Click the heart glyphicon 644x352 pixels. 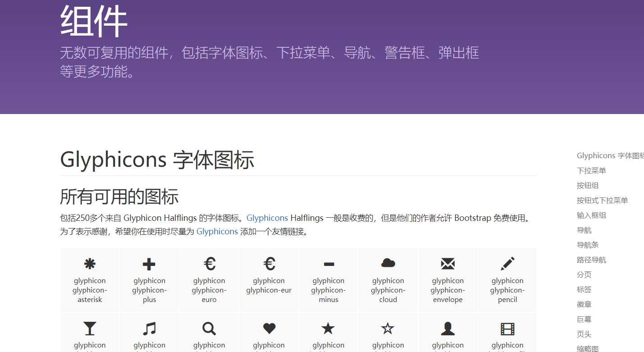pos(269,329)
